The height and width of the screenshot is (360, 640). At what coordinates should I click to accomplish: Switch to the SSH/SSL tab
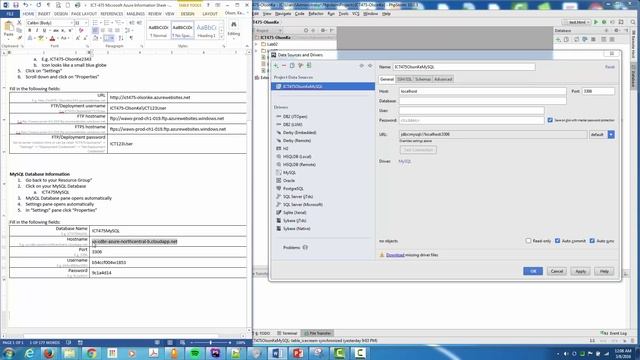[x=404, y=79]
